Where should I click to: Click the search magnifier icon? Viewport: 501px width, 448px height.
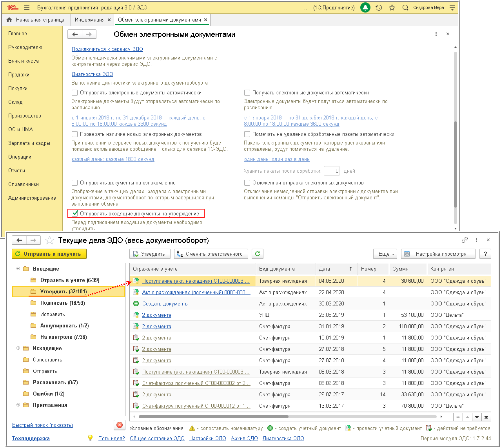click(x=405, y=7)
